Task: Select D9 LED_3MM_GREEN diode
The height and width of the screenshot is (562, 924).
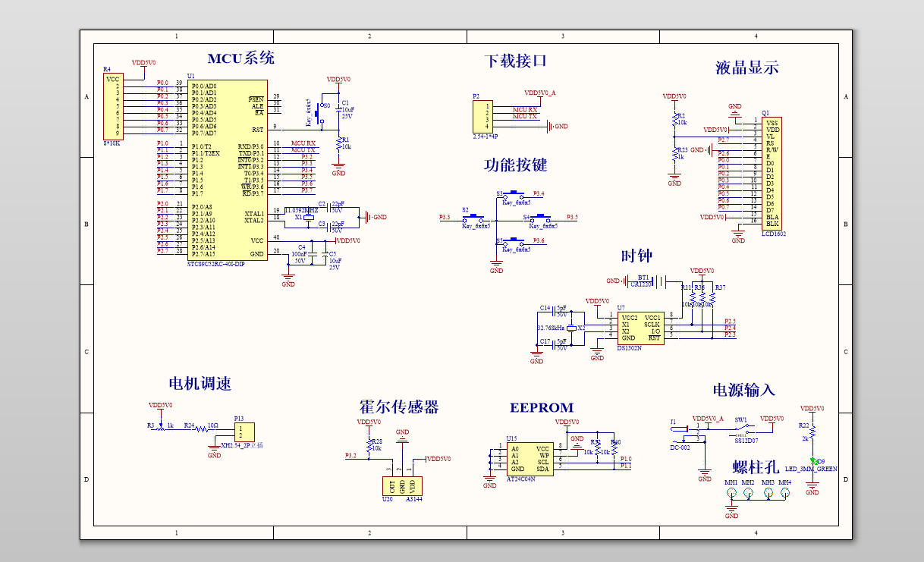Action: (812, 463)
